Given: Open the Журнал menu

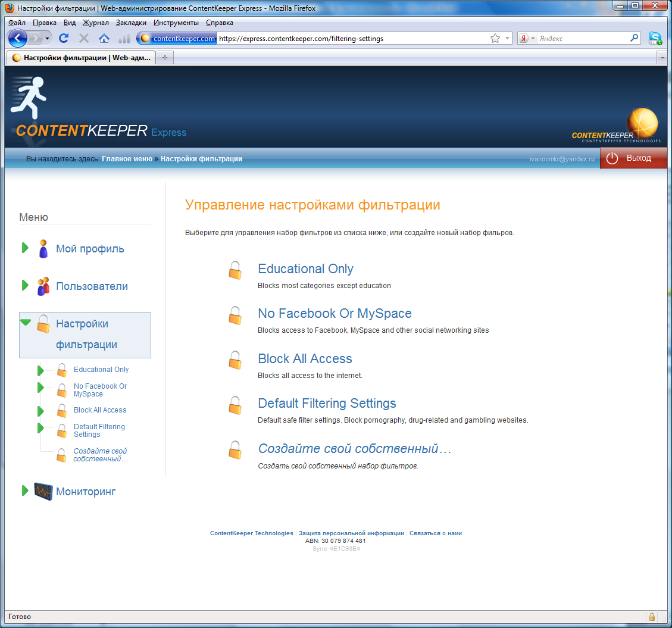Looking at the screenshot, I should pos(96,23).
